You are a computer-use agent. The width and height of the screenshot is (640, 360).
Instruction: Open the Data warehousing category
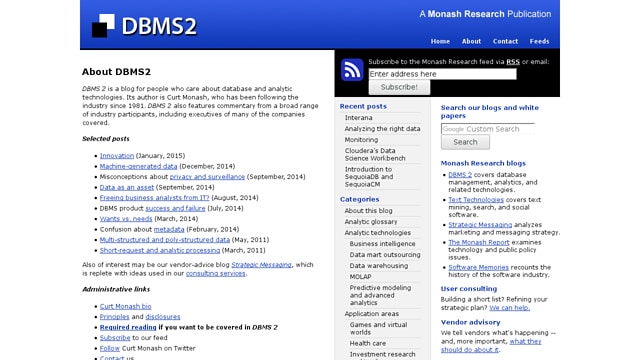pos(379,266)
